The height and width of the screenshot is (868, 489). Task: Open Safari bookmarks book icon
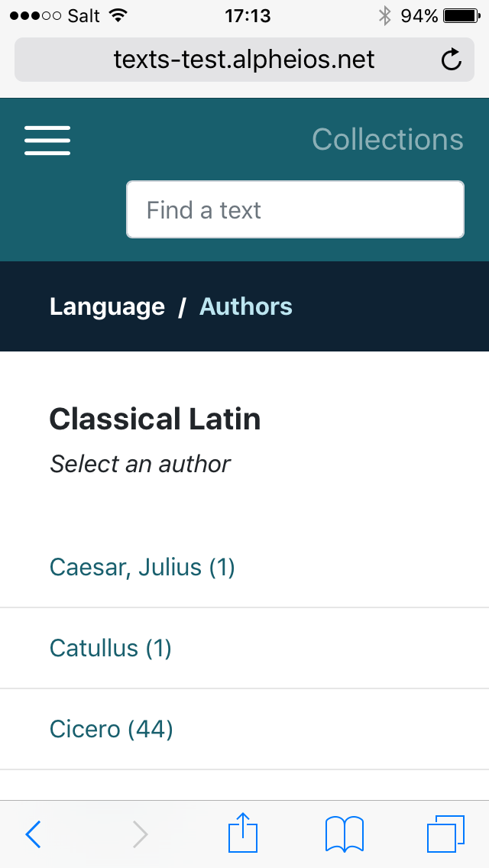pos(345,834)
